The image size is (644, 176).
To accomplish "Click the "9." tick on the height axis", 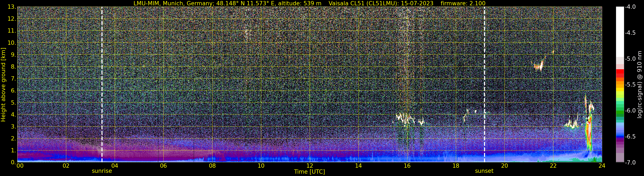I will coord(13,55).
